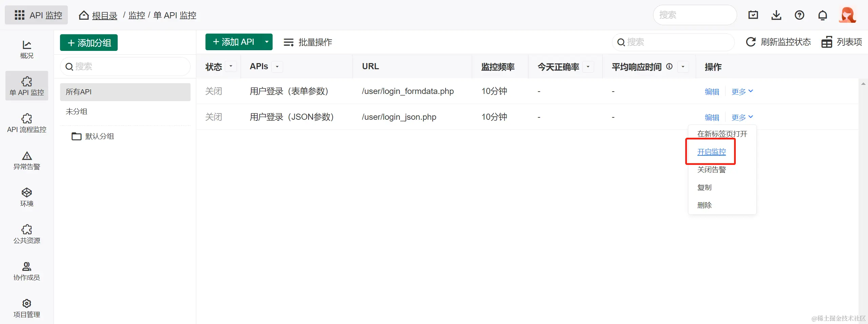Image resolution: width=868 pixels, height=324 pixels.
Task: Click the URL column header
Action: pos(370,66)
